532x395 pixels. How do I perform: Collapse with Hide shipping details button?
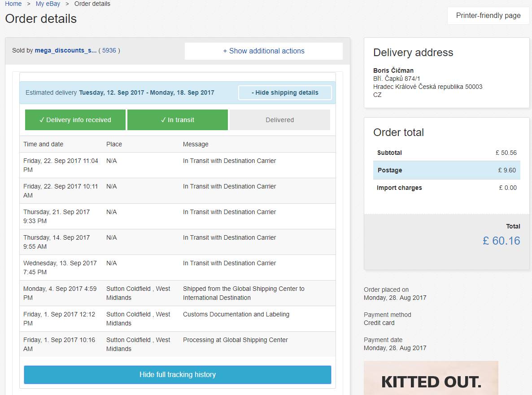click(x=285, y=93)
